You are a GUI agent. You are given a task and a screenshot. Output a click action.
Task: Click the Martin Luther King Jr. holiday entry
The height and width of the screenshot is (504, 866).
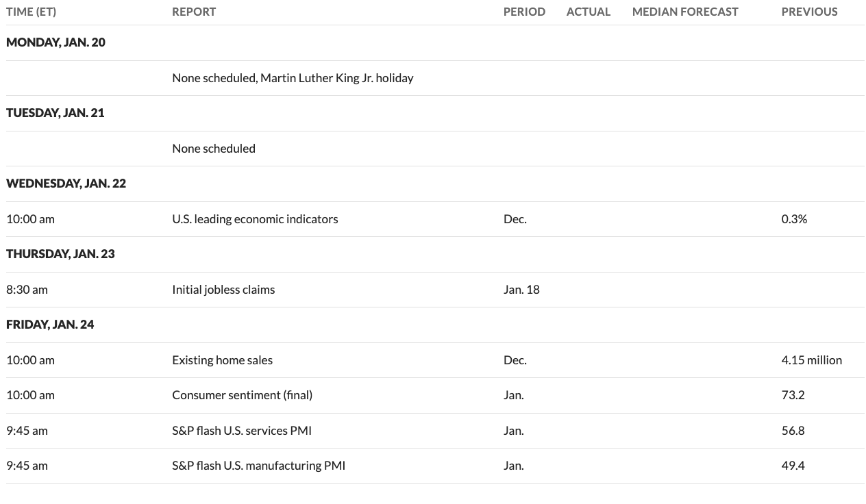click(x=293, y=78)
